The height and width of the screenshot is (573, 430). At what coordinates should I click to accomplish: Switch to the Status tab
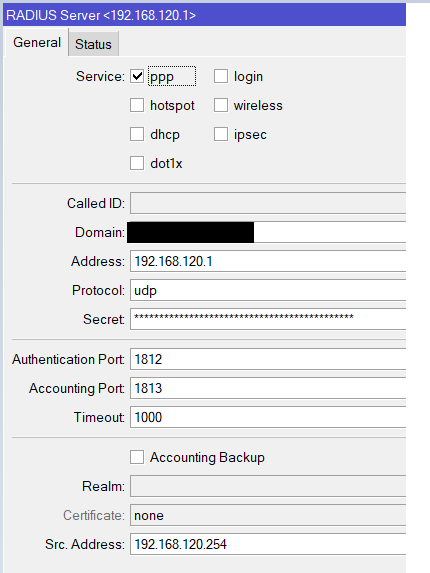[93, 44]
